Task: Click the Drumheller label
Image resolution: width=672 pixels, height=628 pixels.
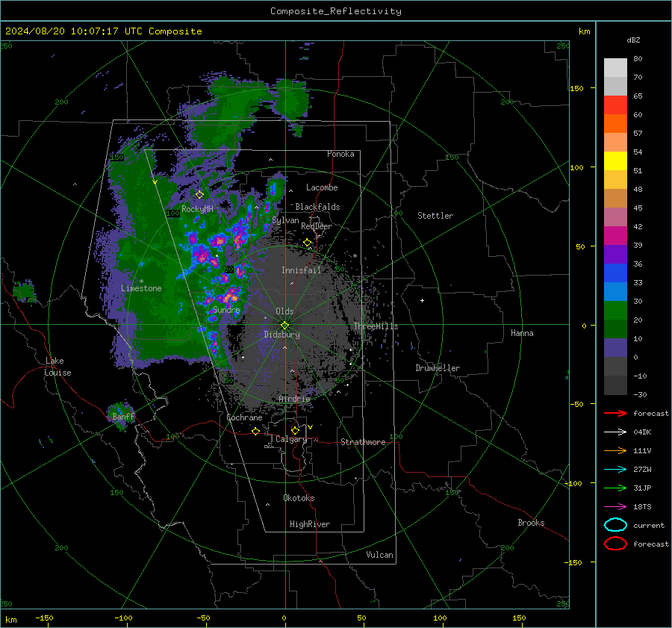Action: tap(438, 368)
